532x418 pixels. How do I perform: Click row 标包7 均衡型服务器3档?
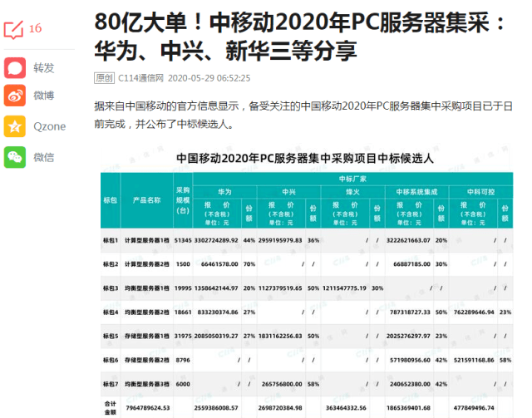(307, 384)
